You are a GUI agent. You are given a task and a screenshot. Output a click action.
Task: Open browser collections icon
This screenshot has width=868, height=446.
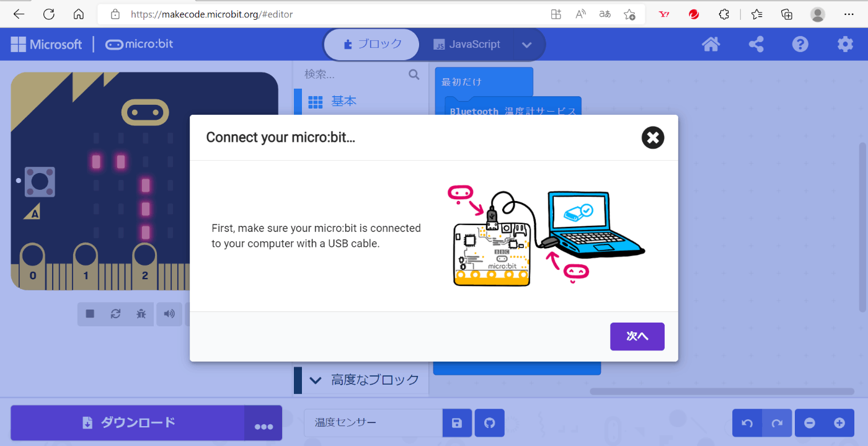pyautogui.click(x=787, y=14)
